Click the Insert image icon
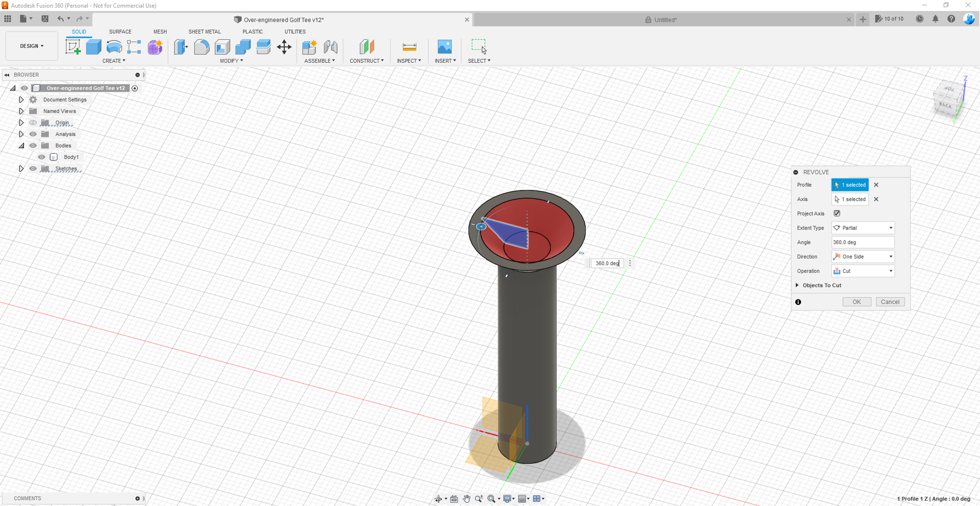980x506 pixels. (444, 47)
